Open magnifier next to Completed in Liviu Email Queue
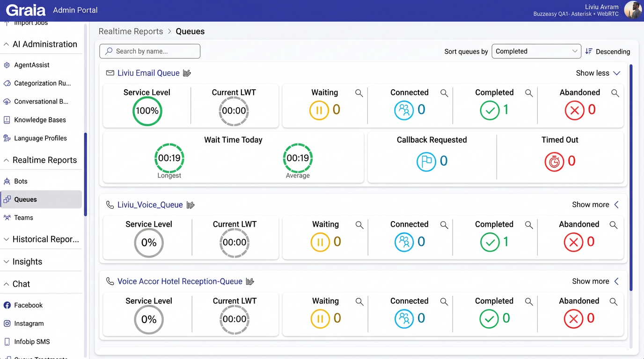Viewport: 644px width, 359px height. click(529, 93)
